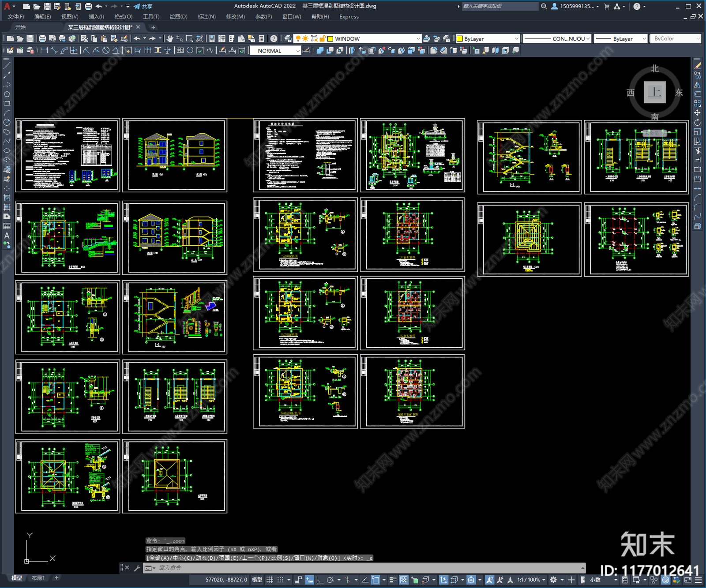Viewport: 706px width, 588px height.
Task: Save the drawing using the floppy disk icon
Action: click(x=30, y=39)
